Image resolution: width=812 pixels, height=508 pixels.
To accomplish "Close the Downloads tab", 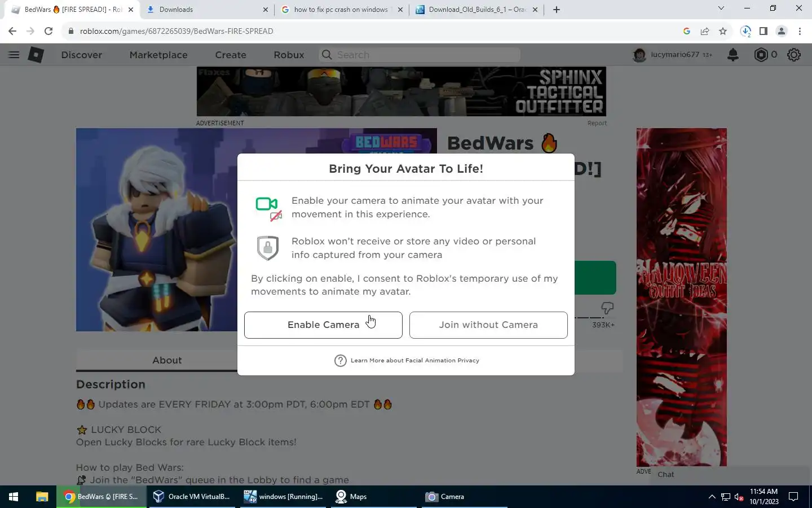I will coord(266,10).
